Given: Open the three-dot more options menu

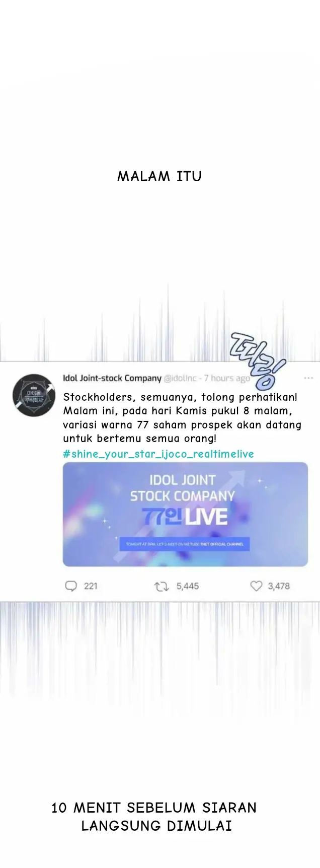Looking at the screenshot, I should click(308, 378).
